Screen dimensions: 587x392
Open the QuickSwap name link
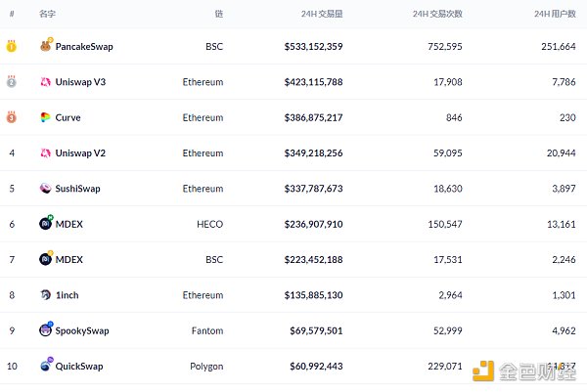tap(79, 366)
